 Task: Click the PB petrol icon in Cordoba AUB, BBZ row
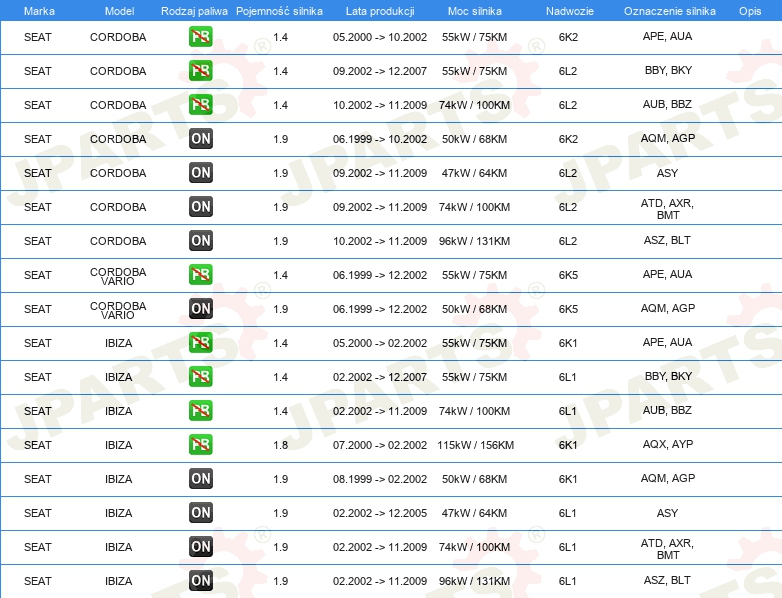(200, 105)
